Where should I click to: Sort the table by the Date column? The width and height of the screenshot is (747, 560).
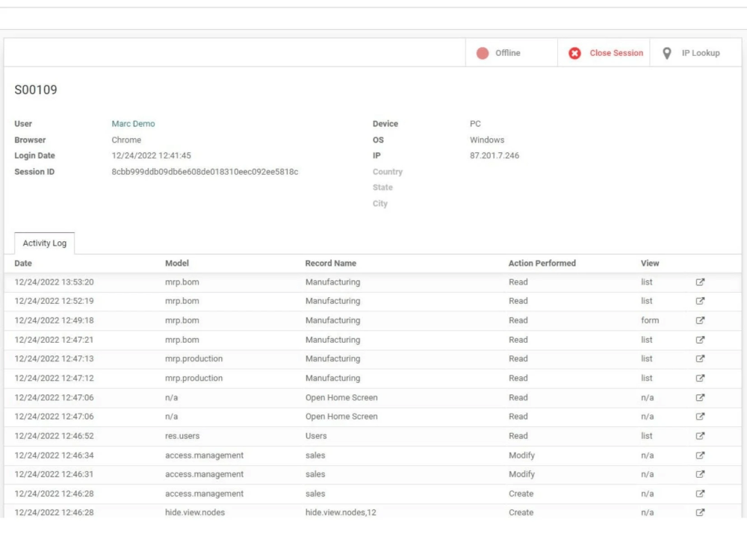(23, 263)
